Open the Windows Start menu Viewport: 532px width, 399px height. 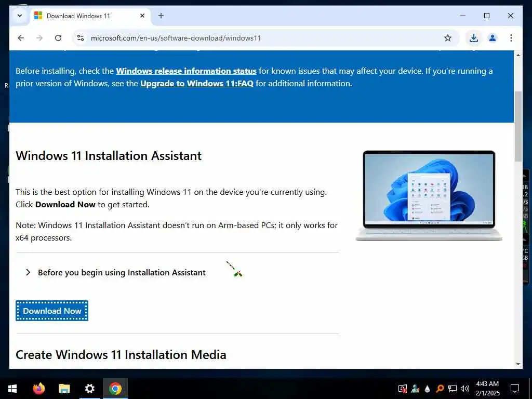click(12, 389)
